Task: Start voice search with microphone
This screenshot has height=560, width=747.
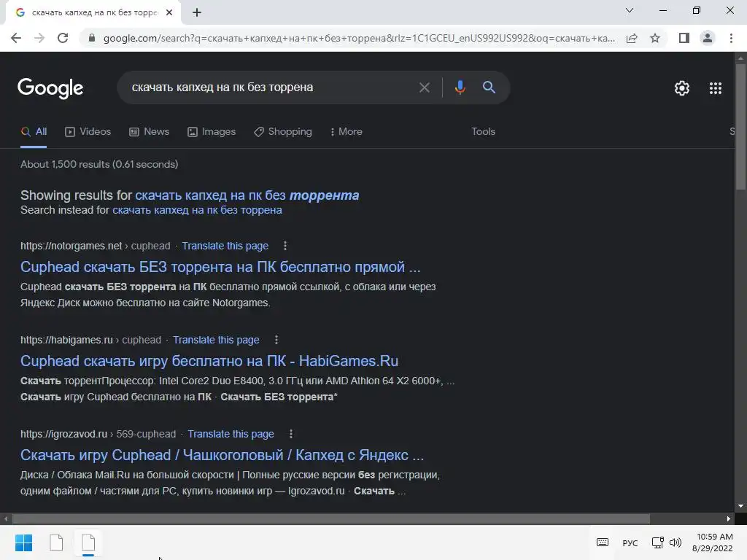Action: [460, 87]
